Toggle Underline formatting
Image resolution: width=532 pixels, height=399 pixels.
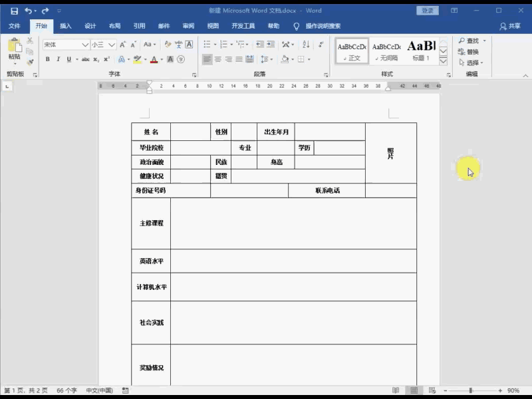pos(69,59)
